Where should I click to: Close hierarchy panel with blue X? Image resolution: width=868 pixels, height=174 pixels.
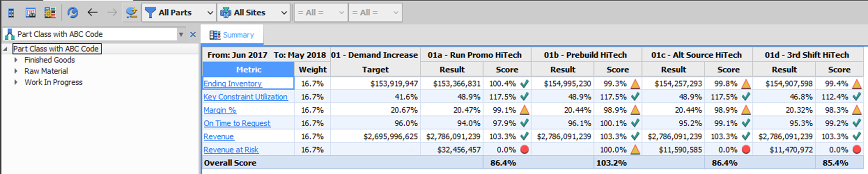coord(193,34)
